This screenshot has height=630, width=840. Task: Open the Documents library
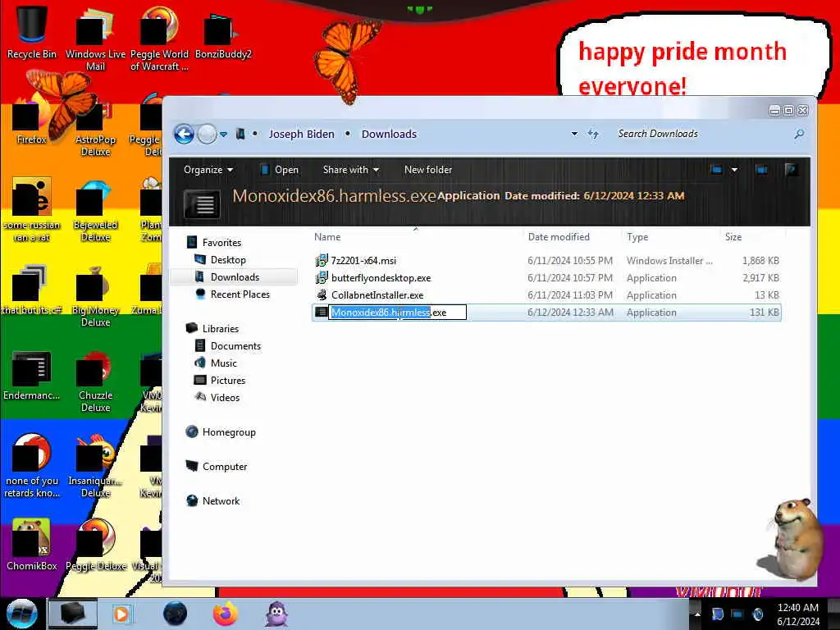click(x=228, y=346)
